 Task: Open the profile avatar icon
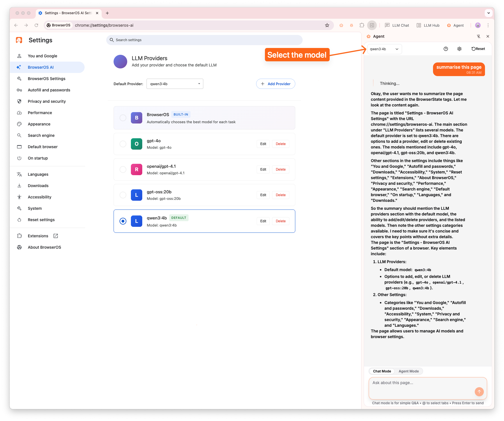(x=478, y=25)
